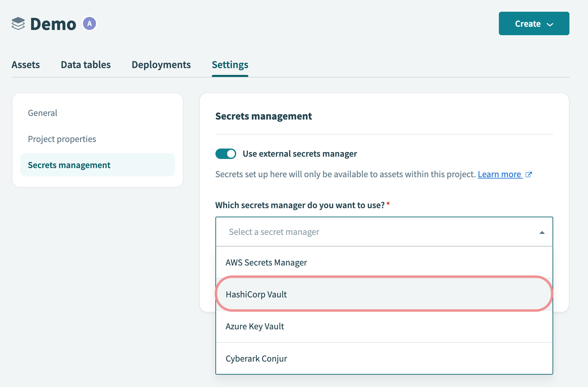The image size is (588, 387).
Task: Click the purple A avatar badge
Action: click(89, 23)
